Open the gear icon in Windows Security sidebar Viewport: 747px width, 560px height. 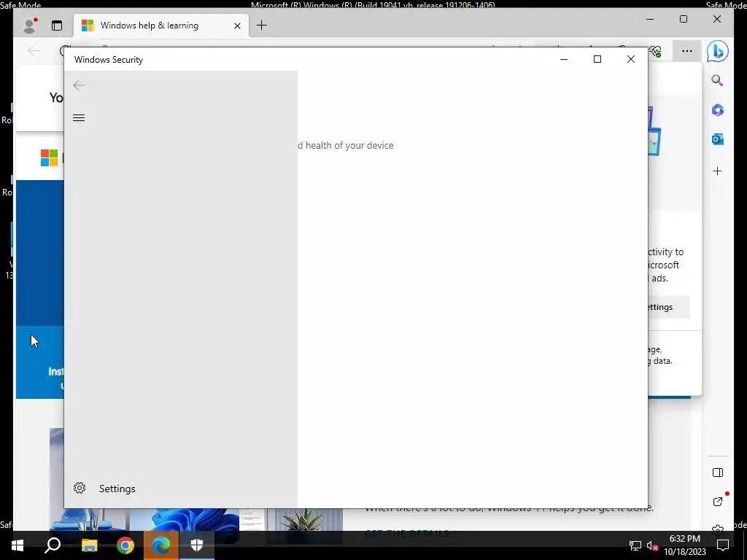click(80, 488)
